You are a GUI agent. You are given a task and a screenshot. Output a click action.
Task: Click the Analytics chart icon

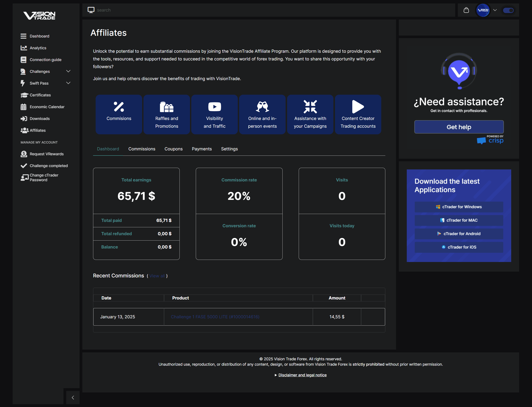click(x=24, y=48)
